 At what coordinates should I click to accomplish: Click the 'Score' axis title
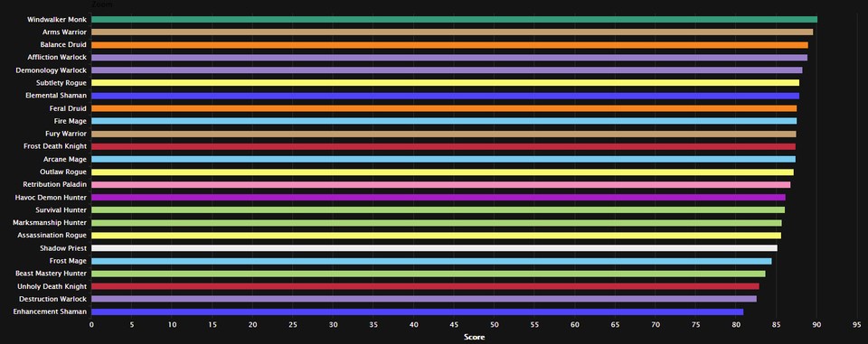click(x=474, y=337)
